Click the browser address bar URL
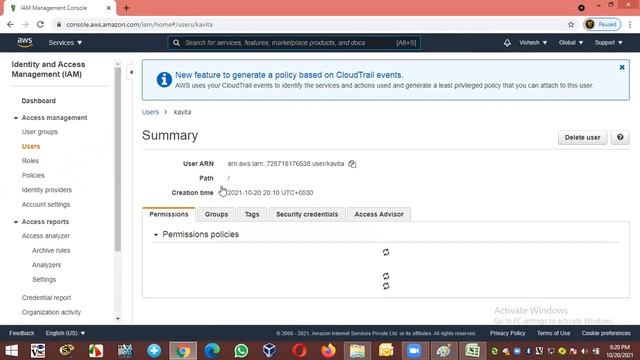 [x=139, y=24]
